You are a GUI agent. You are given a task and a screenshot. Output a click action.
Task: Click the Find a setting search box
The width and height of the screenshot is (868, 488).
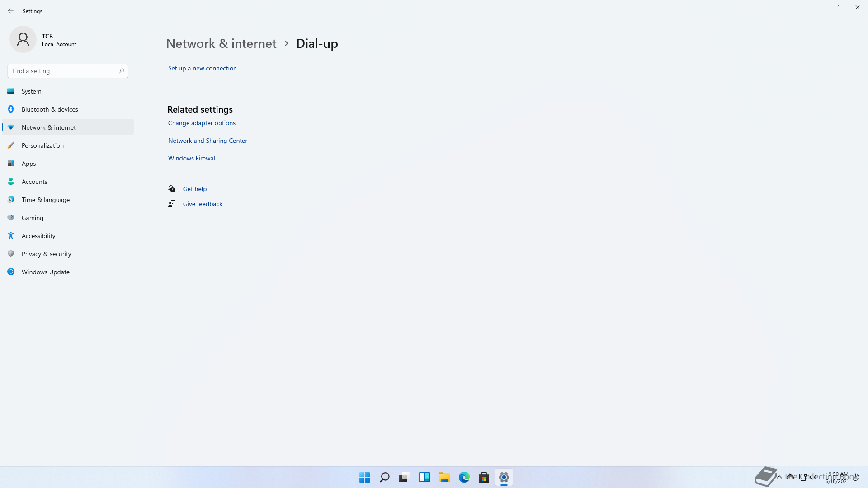click(x=68, y=71)
